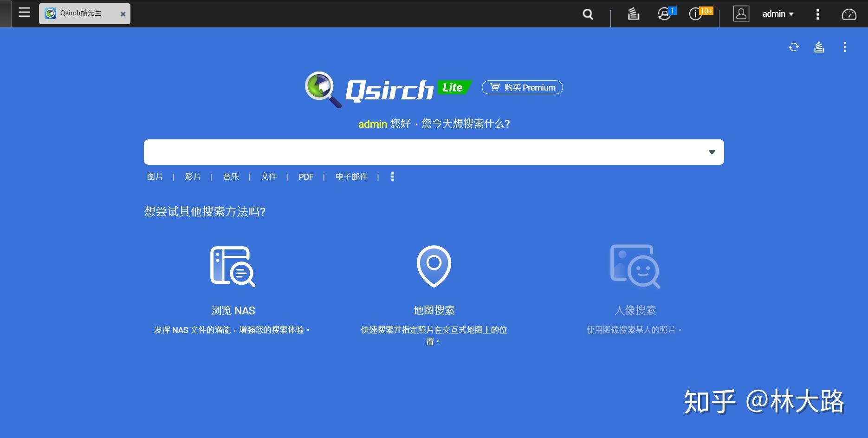
Task: Filter search by PDF
Action: pos(306,177)
